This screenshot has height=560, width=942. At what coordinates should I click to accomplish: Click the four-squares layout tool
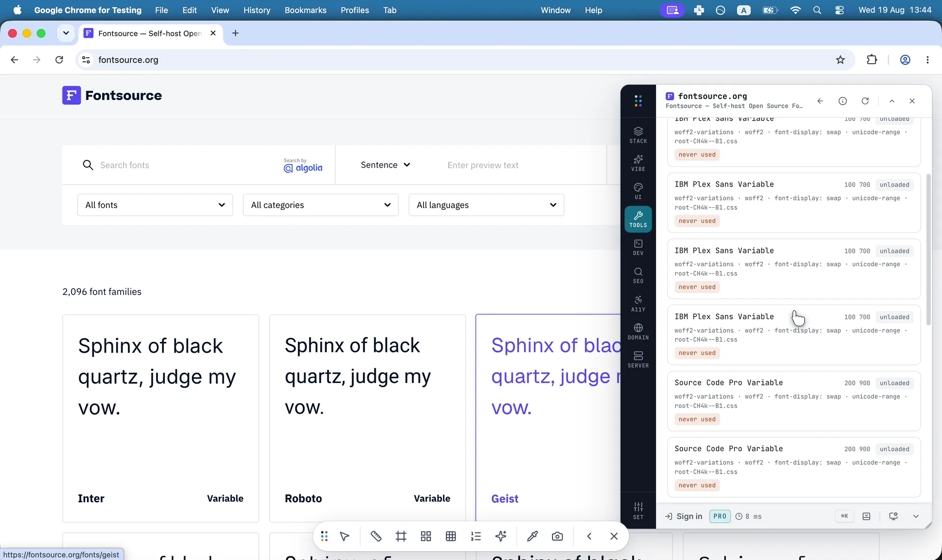tap(426, 536)
